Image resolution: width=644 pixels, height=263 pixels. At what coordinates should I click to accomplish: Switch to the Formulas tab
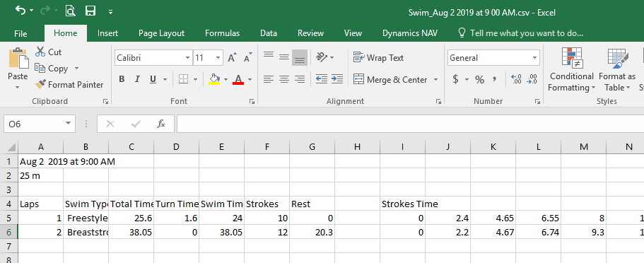(x=222, y=33)
